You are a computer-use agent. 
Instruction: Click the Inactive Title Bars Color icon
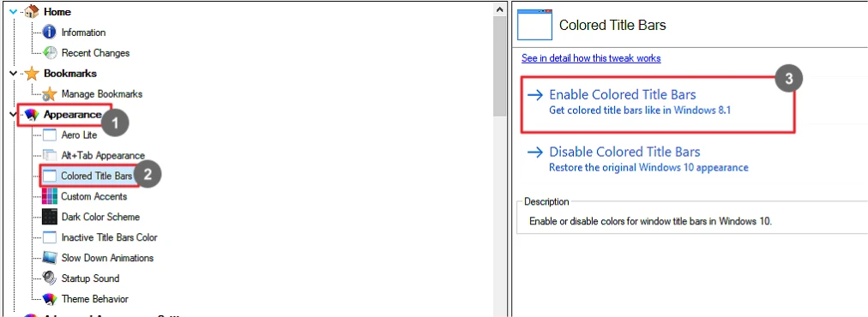50,237
